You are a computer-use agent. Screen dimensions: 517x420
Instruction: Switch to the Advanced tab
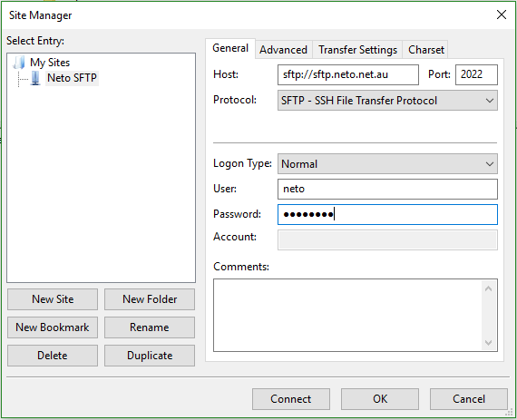283,50
